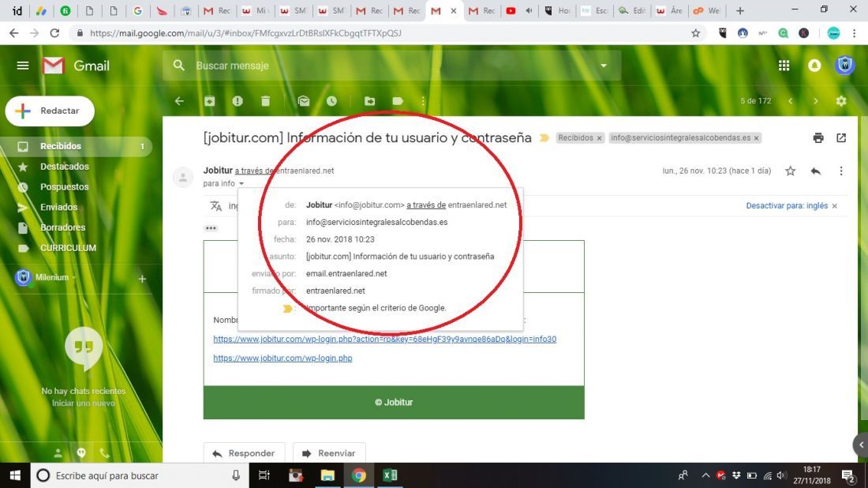Click 'Iniciar uno nuevo' chat link
Image resolution: width=868 pixels, height=488 pixels.
pyautogui.click(x=84, y=404)
